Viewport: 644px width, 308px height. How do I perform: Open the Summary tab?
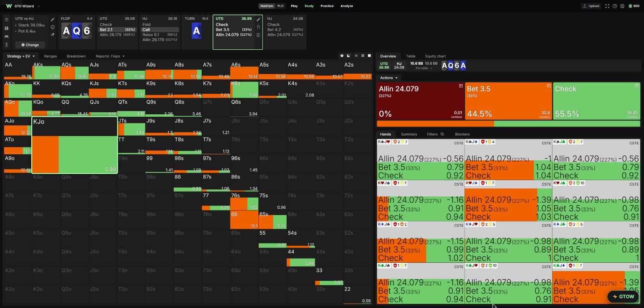click(409, 134)
